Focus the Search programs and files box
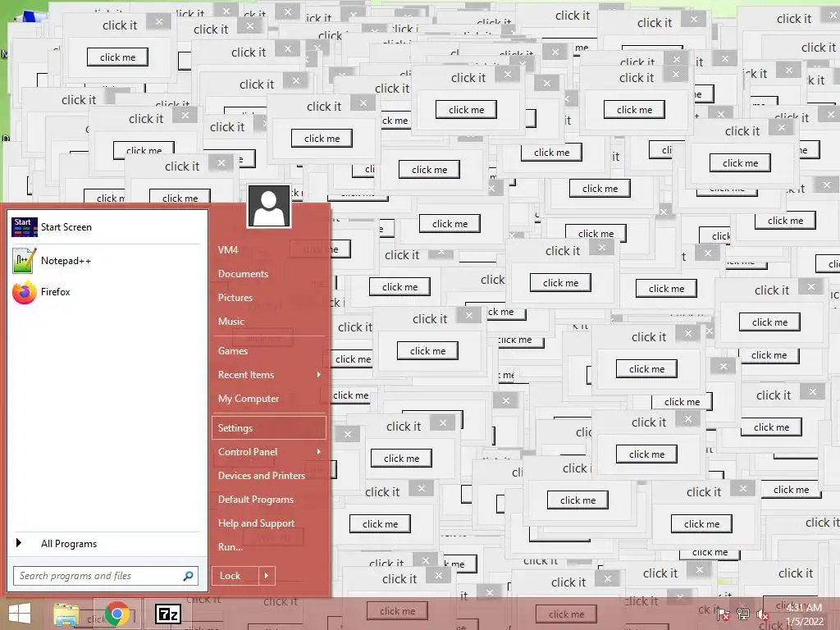The width and height of the screenshot is (840, 630). pyautogui.click(x=106, y=576)
